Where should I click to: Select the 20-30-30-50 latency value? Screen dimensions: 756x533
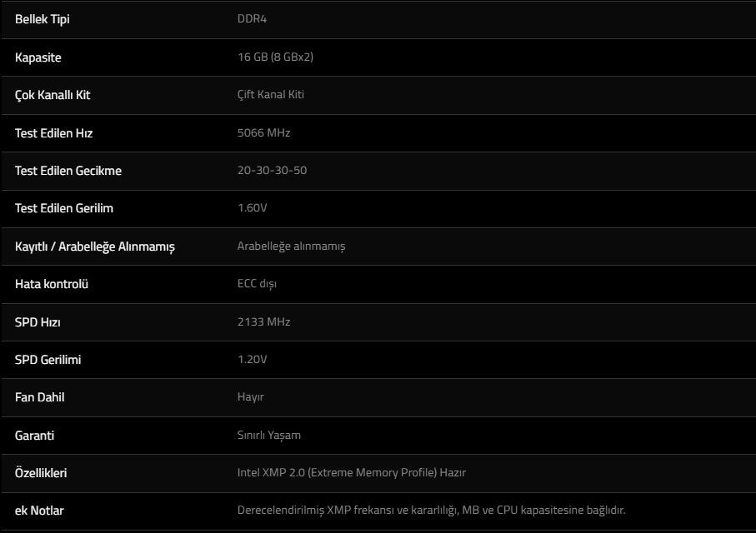point(272,171)
